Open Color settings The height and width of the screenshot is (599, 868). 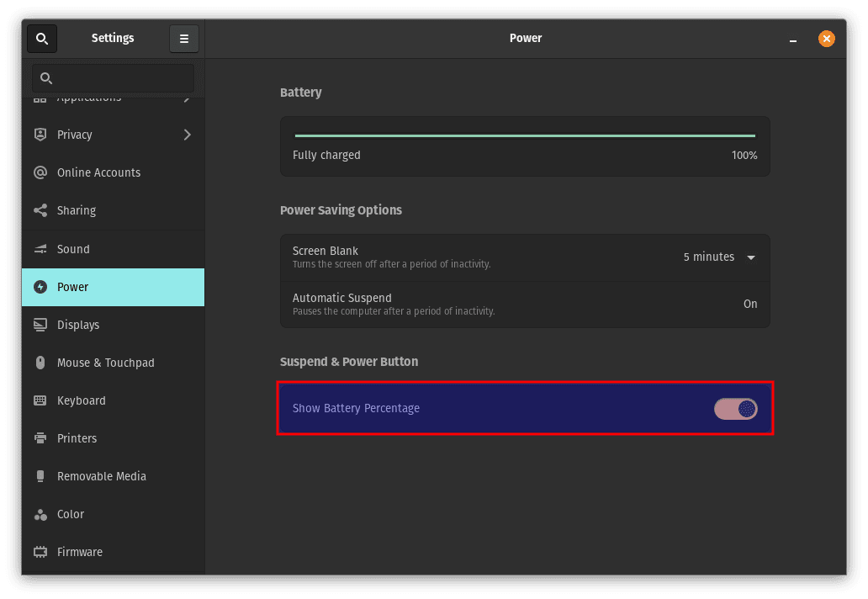tap(113, 514)
